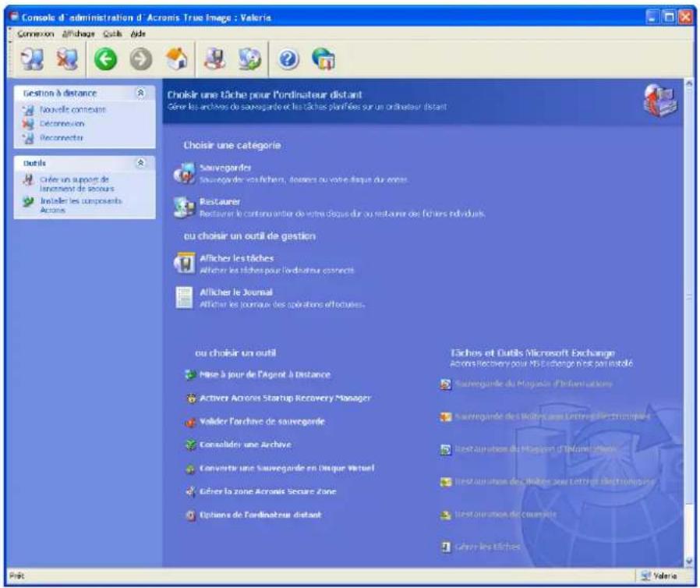
Task: Select Valider l'archive de sauvegarde
Action: point(262,421)
